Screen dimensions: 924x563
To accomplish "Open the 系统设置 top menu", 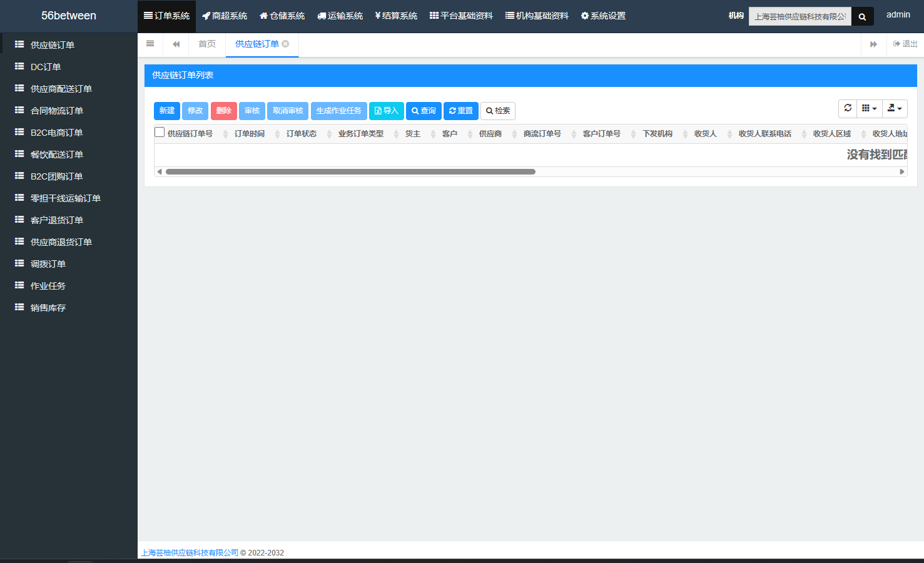I will (x=603, y=16).
